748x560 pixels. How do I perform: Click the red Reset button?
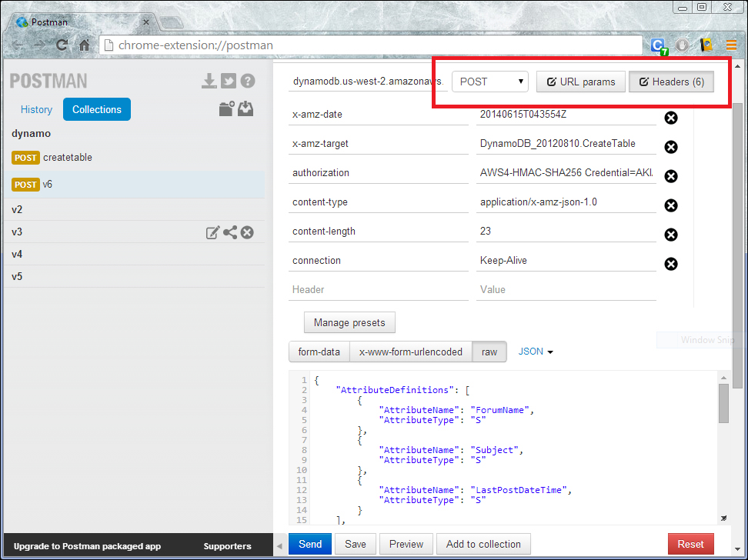pos(691,545)
